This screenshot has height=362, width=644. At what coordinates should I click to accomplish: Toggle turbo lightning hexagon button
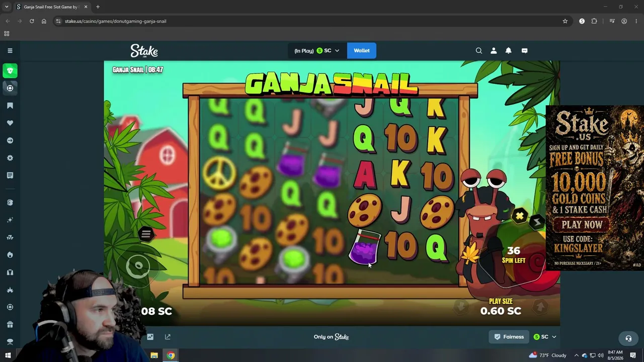coord(537,222)
